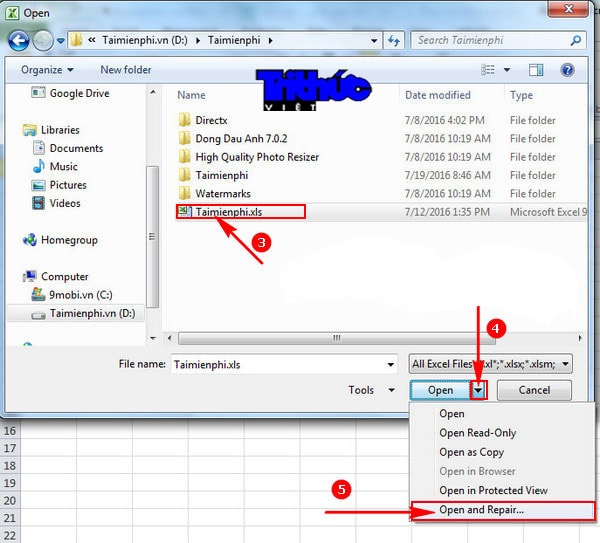Expand the view options dropdown arrow
The height and width of the screenshot is (543, 600).
click(x=507, y=70)
